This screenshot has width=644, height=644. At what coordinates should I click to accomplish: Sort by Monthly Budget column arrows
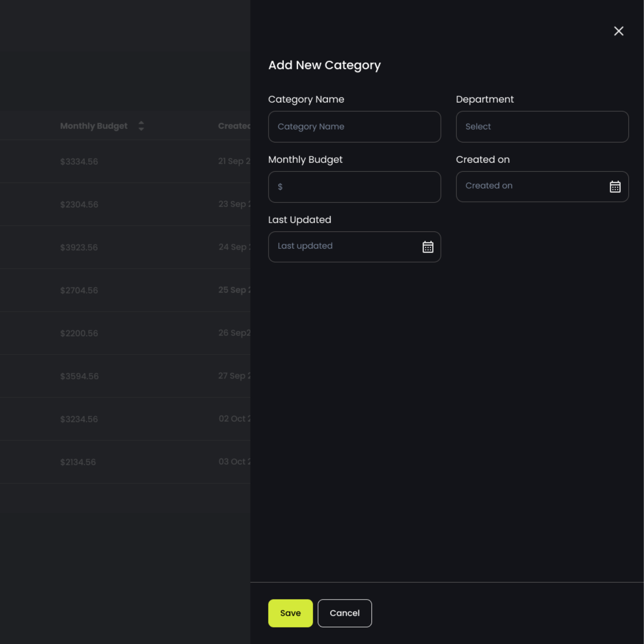coord(141,126)
